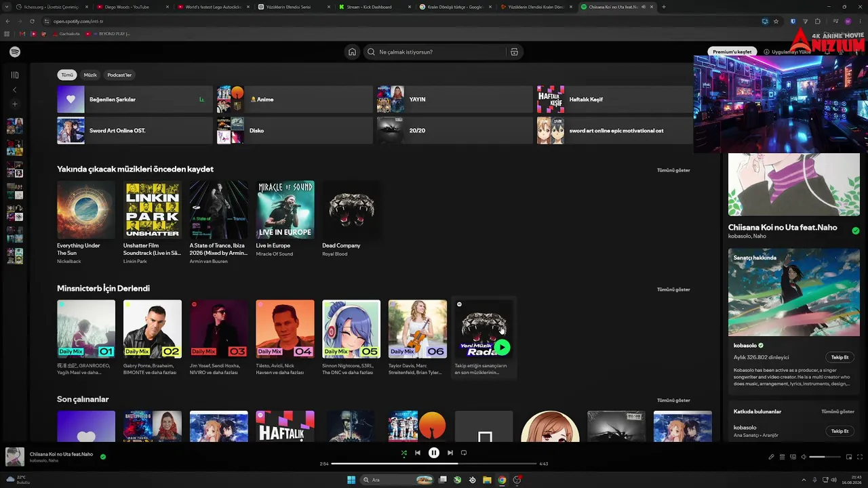868x488 pixels.
Task: Follow kobasolo in the artist card
Action: pyautogui.click(x=840, y=357)
